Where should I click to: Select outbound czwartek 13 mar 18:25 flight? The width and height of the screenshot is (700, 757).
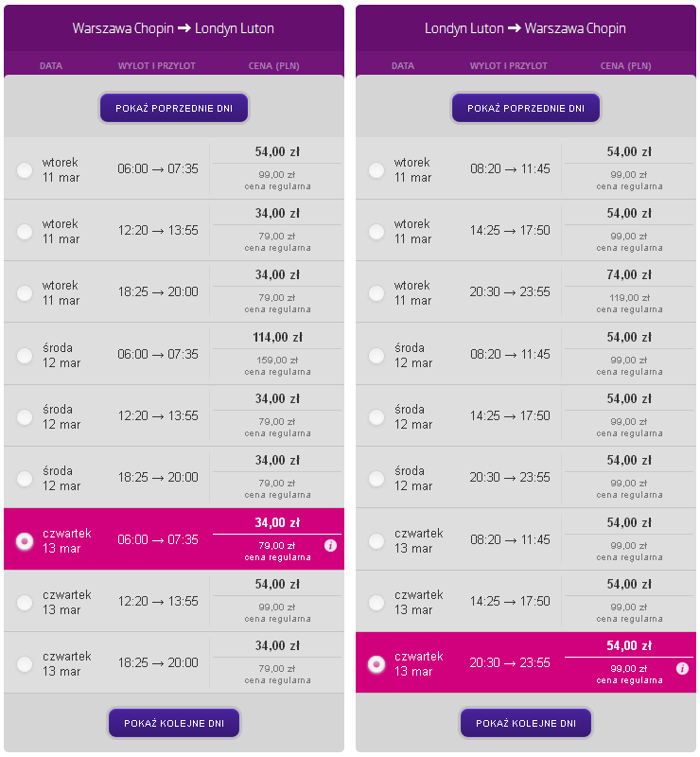click(x=25, y=664)
